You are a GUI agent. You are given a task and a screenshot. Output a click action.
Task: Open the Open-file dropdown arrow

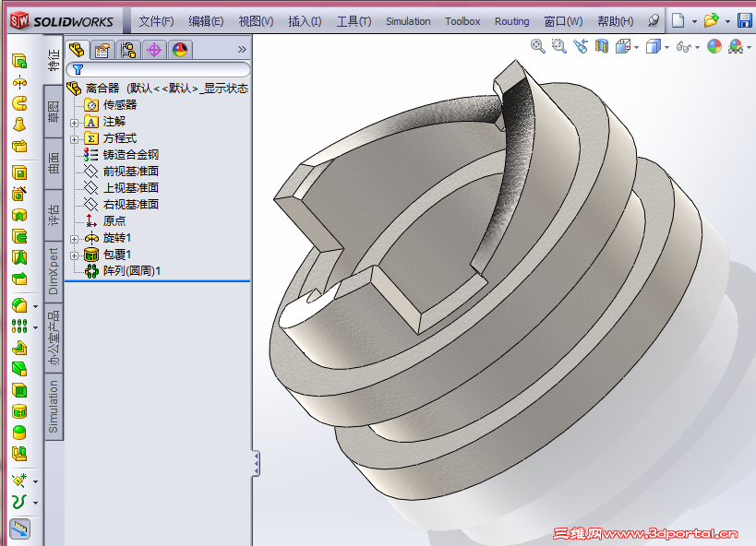click(x=727, y=22)
